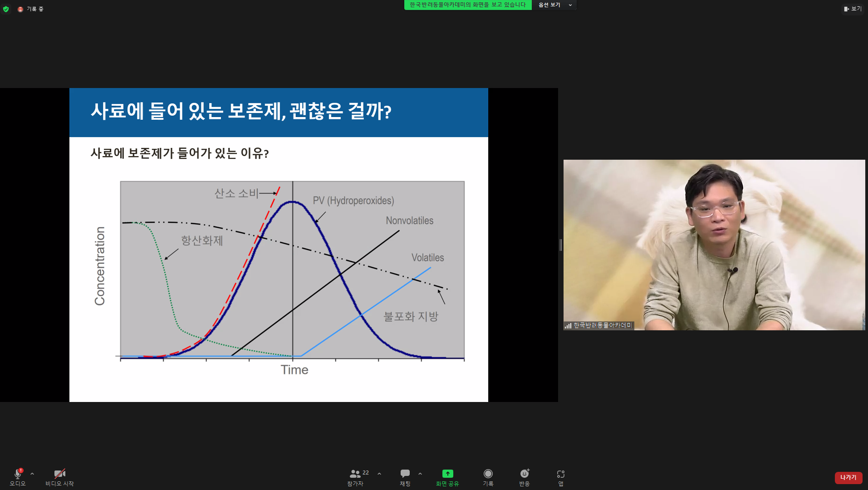This screenshot has width=868, height=490.
Task: Expand audio options arrow next to 오디오
Action: (x=32, y=474)
